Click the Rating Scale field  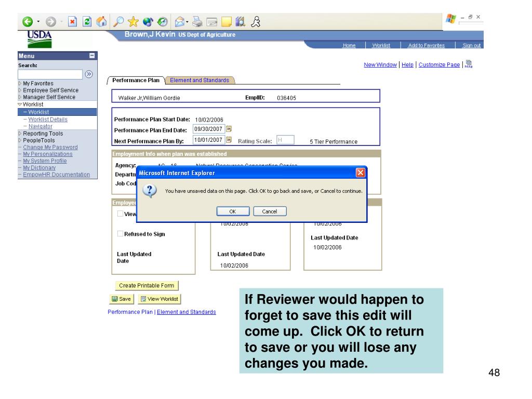(285, 140)
